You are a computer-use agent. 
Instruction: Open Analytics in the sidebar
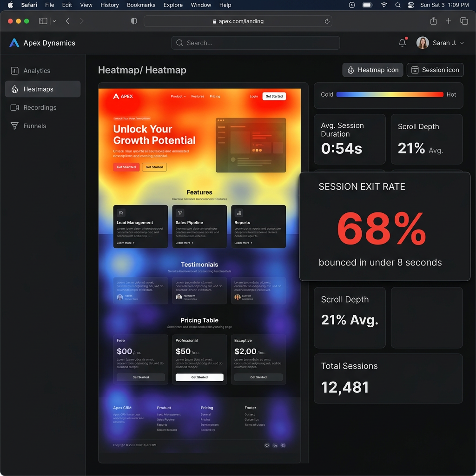43,71
